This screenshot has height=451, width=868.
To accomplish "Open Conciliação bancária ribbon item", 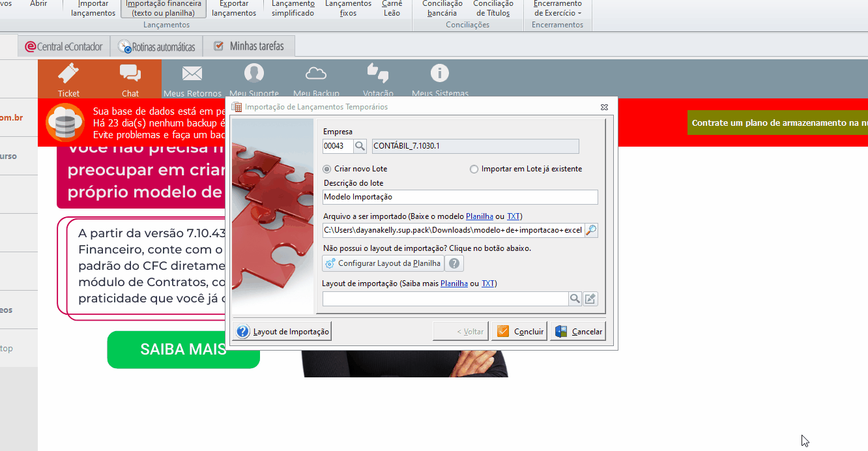I will point(442,8).
